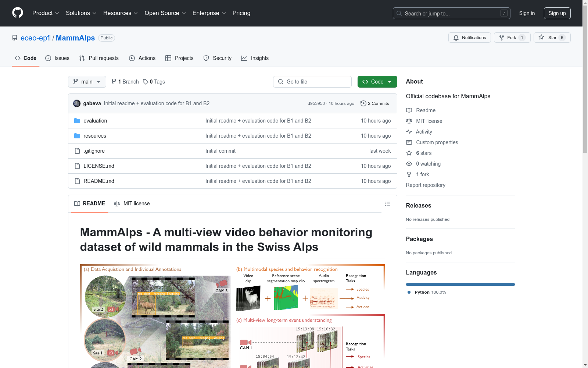Viewport: 588px width, 368px height.
Task: Open the gabeva author link
Action: 92,103
